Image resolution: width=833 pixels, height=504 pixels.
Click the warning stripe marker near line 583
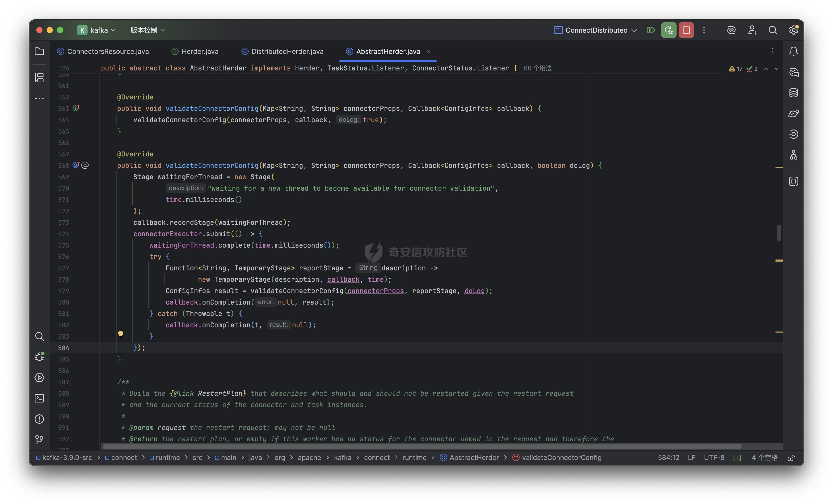point(779,332)
